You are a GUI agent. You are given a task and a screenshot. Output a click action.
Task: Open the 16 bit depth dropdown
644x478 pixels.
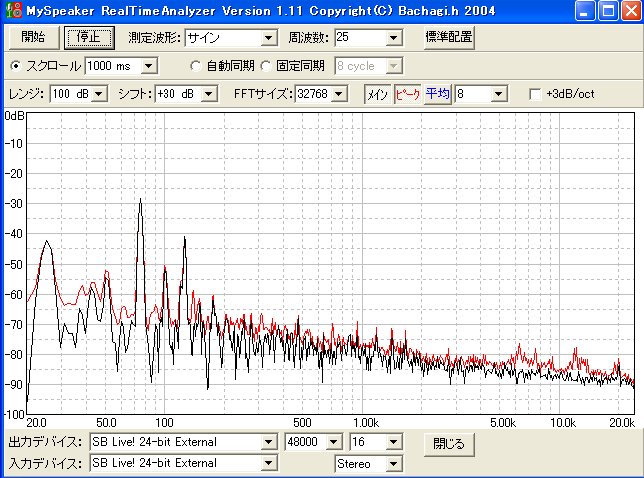pos(393,442)
